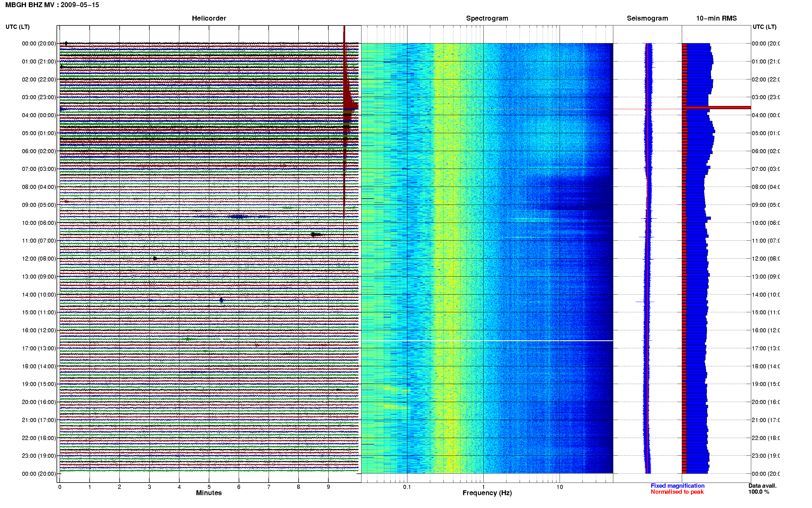Select the 10-min RMS panel heading

(716, 19)
